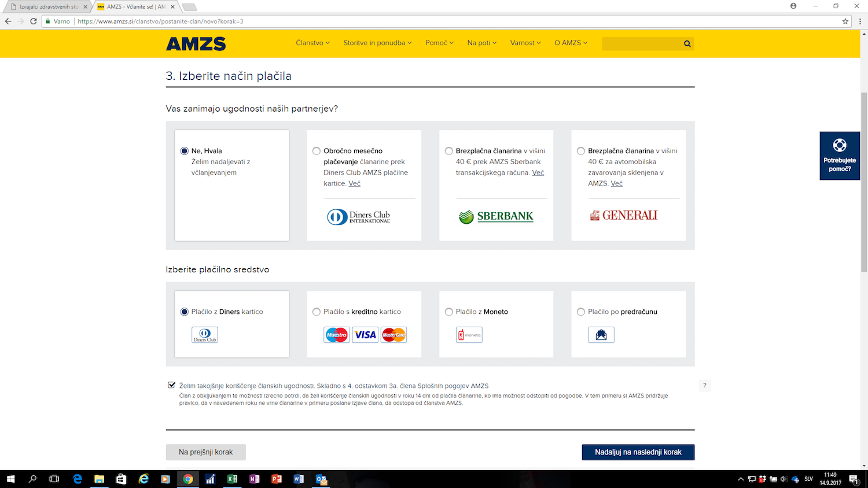Go back with Na prejšnji korak
868x488 pixels.
[x=205, y=452]
